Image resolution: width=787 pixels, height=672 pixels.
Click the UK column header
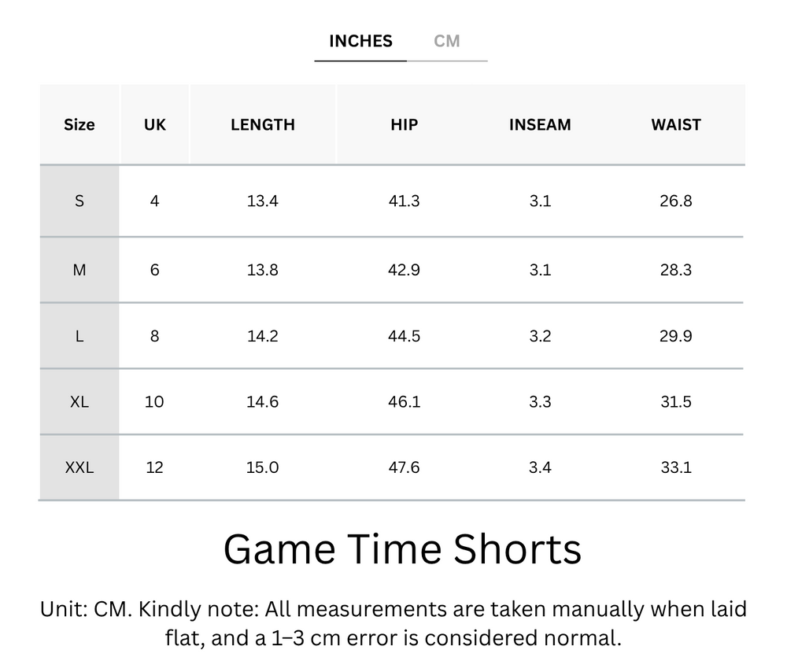pyautogui.click(x=154, y=124)
